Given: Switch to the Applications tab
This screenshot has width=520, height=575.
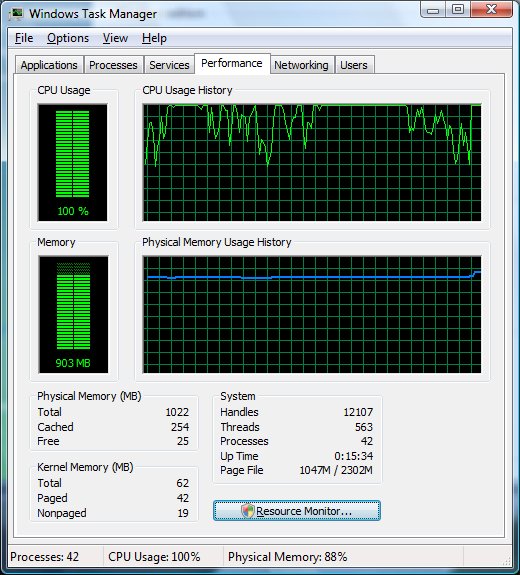Looking at the screenshot, I should pos(49,65).
